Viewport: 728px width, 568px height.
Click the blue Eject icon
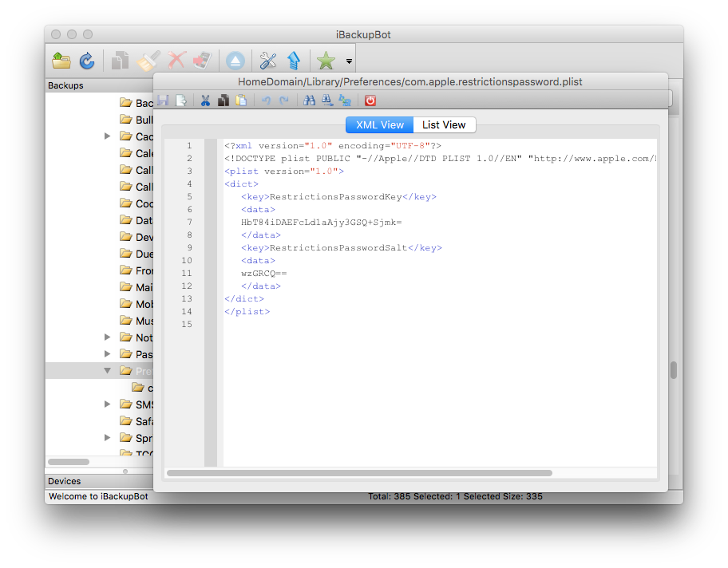point(235,61)
